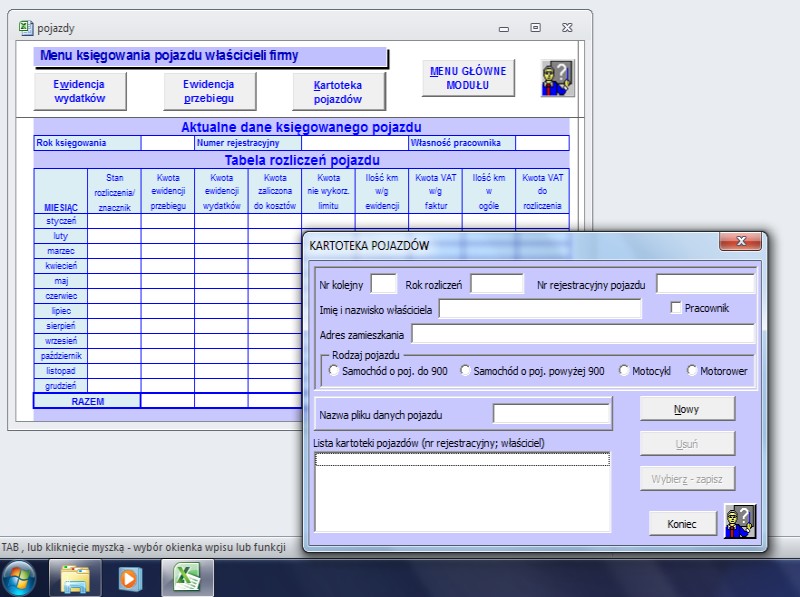The height and width of the screenshot is (597, 800).
Task: Click the help icon in pojazdy window
Action: (x=557, y=78)
